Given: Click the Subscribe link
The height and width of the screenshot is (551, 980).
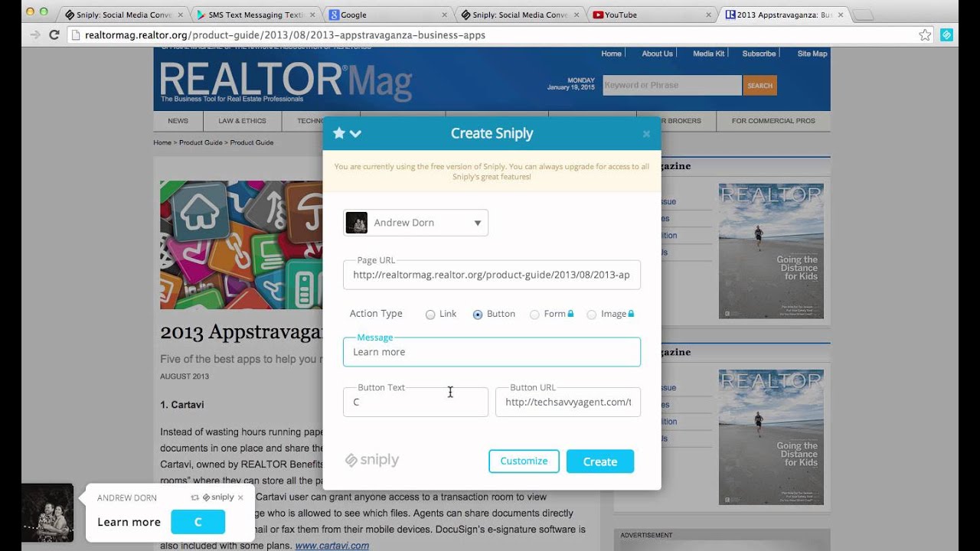Looking at the screenshot, I should click(759, 54).
